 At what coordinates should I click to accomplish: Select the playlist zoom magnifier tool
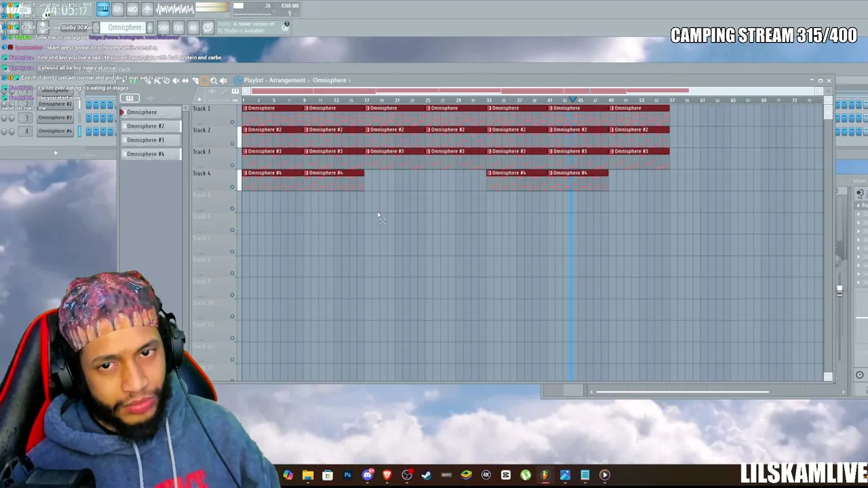click(x=214, y=81)
